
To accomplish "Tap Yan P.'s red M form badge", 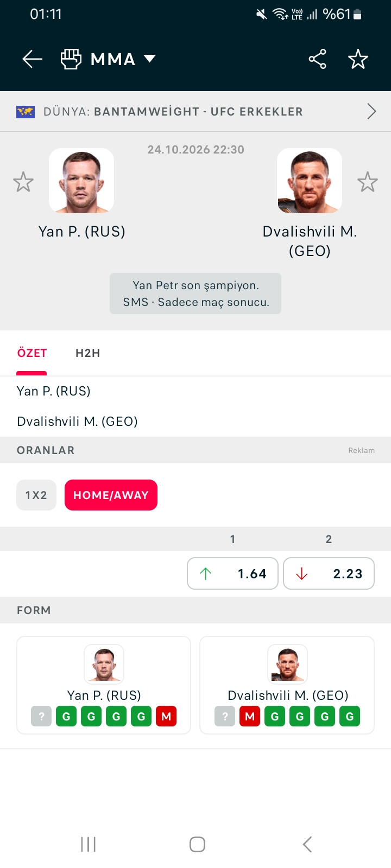I will [166, 716].
